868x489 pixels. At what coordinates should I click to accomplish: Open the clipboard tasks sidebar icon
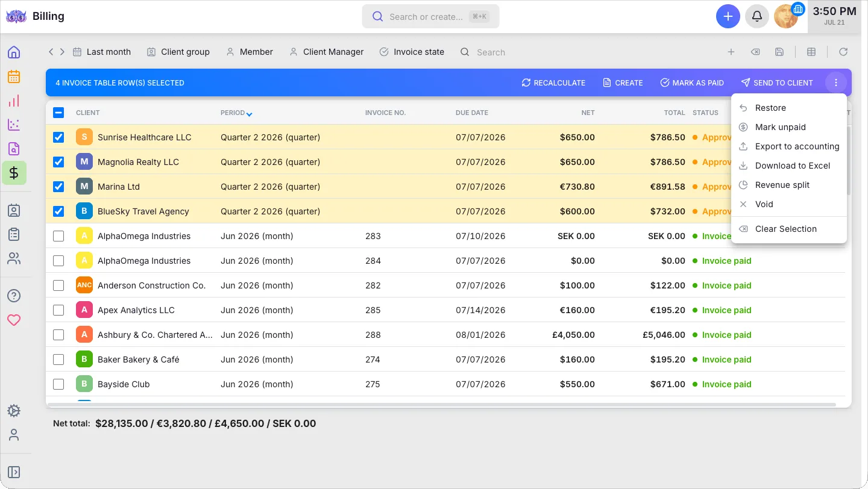(14, 234)
